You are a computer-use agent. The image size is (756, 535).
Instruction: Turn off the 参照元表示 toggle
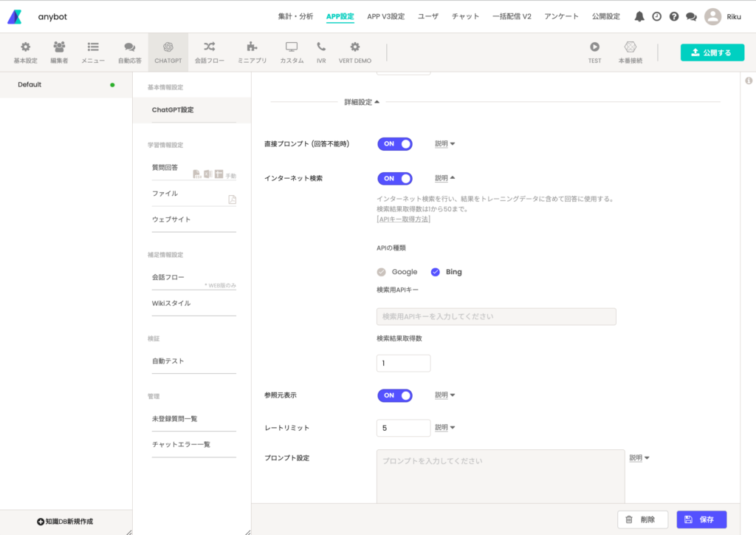tap(395, 395)
